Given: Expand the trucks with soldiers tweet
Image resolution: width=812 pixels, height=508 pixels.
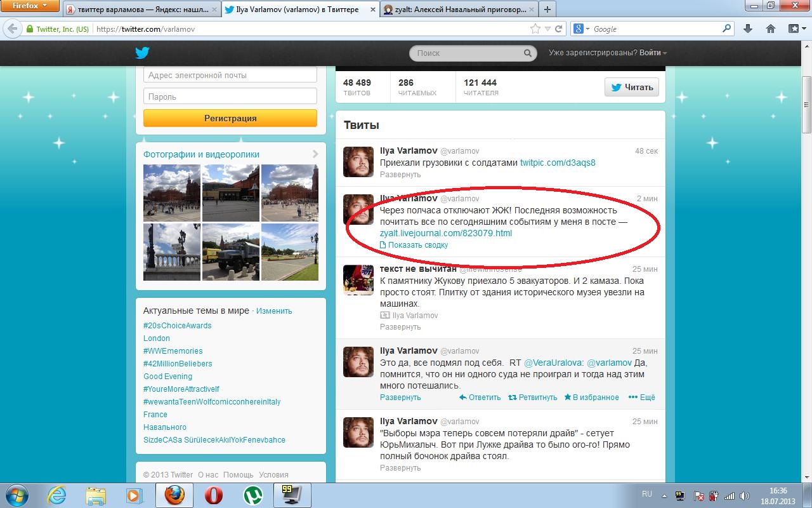Looking at the screenshot, I should pyautogui.click(x=400, y=175).
